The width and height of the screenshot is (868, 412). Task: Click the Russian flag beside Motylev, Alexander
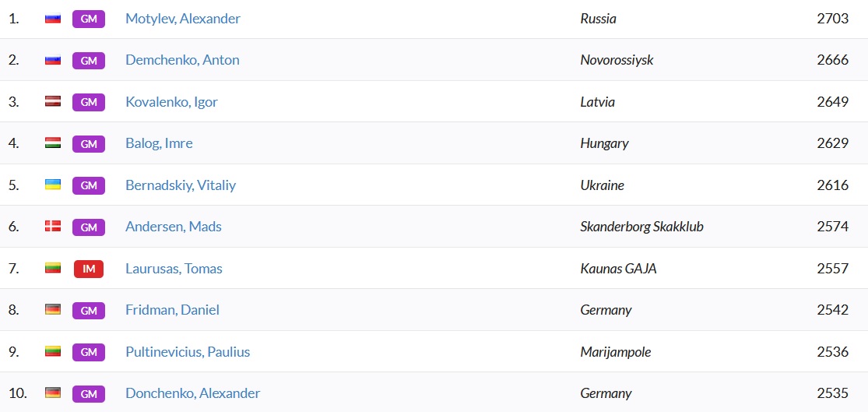(x=53, y=18)
